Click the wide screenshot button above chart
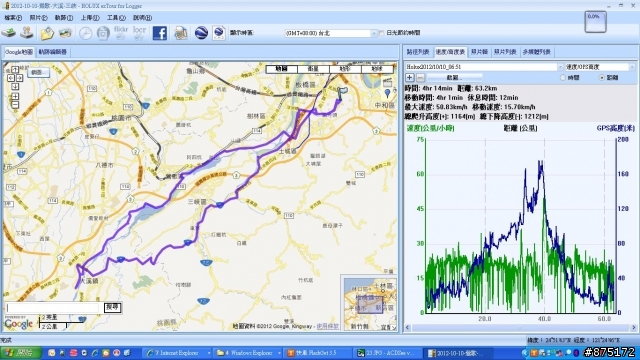Viewport: 640px width, 360px height. 454,78
